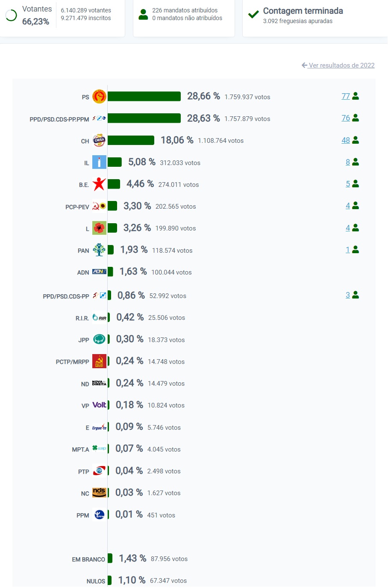Click the PCP-PEV party logo
The height and width of the screenshot is (588, 388).
click(x=99, y=206)
